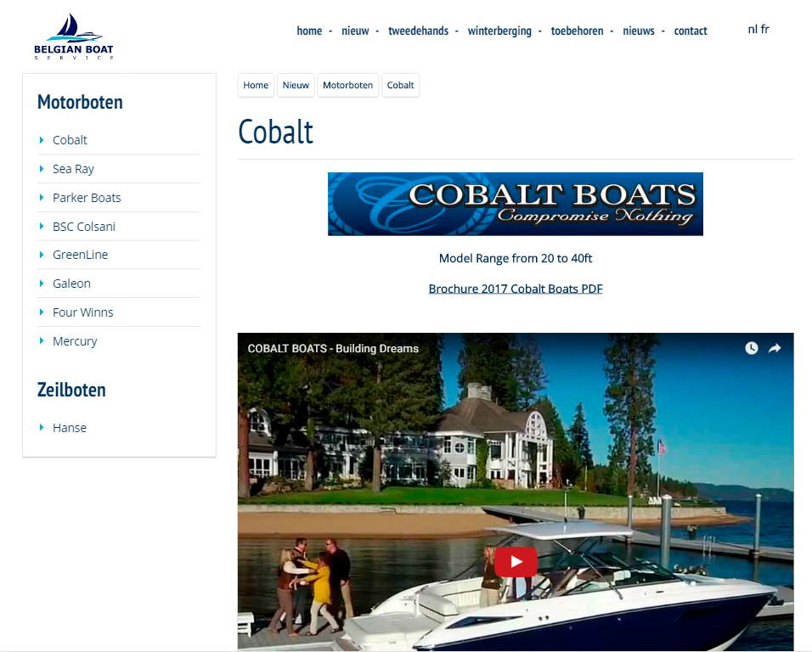The image size is (812, 652).
Task: Open Hanse under Zeilboten
Action: click(70, 428)
